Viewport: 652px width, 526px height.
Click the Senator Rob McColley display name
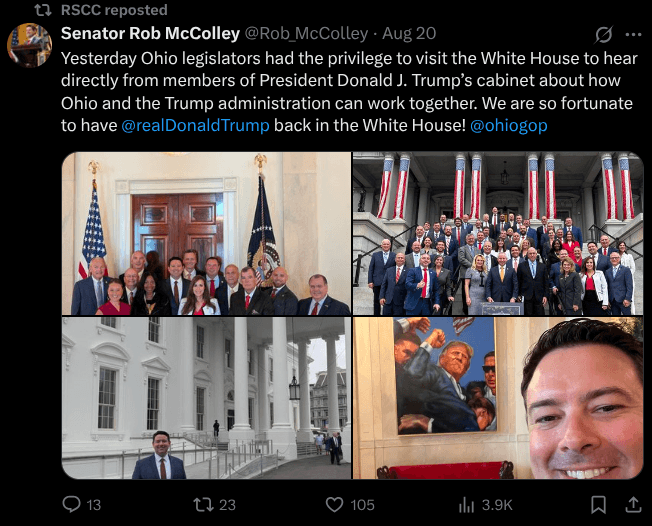pyautogui.click(x=151, y=33)
